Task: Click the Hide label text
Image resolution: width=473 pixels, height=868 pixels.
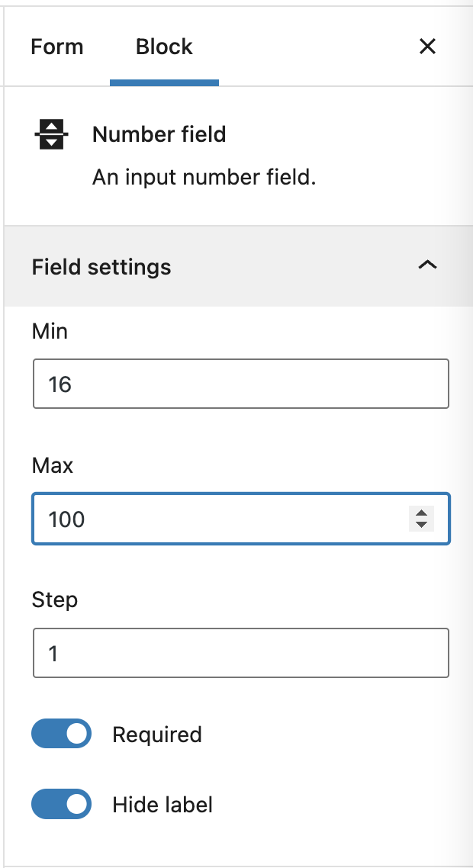Action: click(x=162, y=805)
